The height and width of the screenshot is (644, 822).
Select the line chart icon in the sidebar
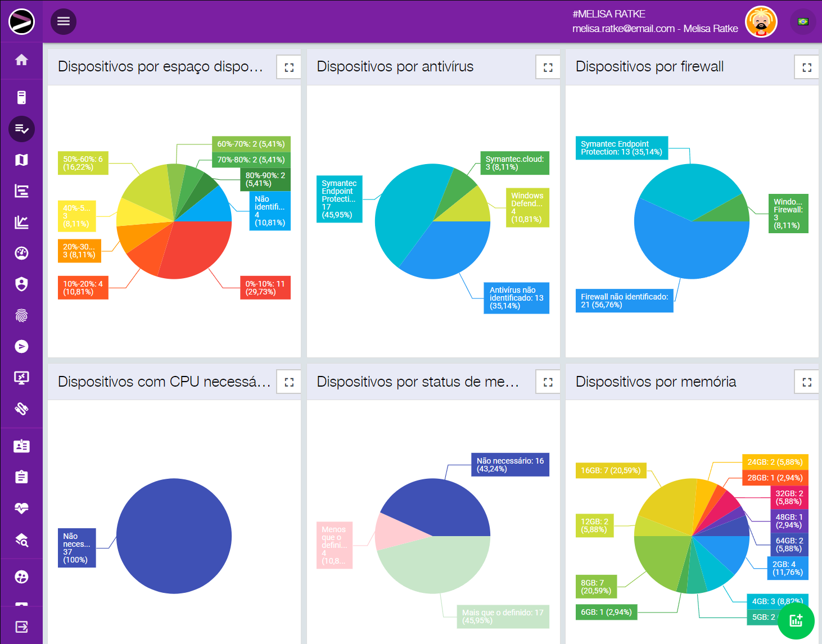[x=21, y=223]
